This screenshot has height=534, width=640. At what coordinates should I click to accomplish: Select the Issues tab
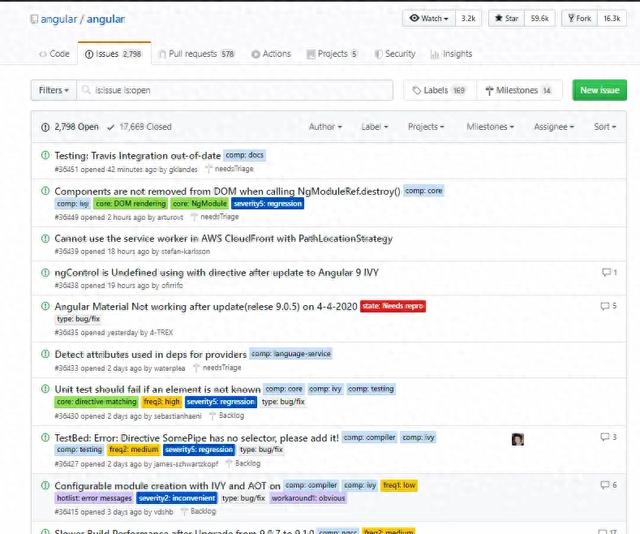click(113, 54)
